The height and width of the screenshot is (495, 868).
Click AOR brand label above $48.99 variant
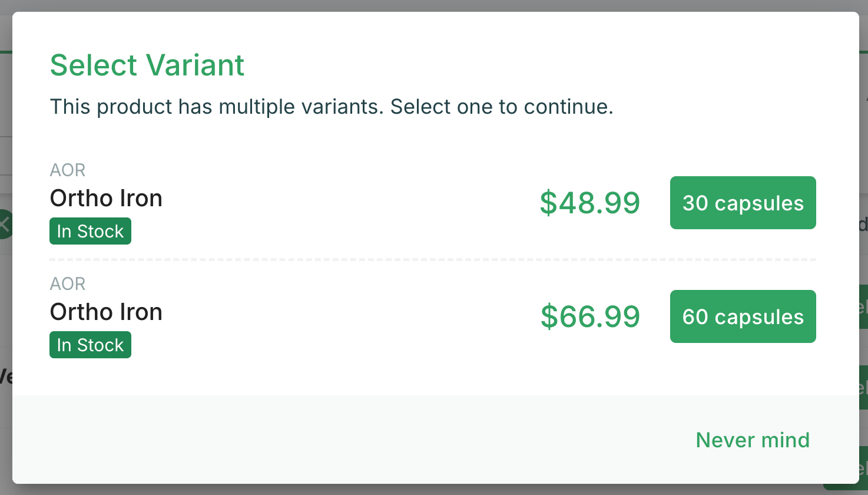pos(68,170)
